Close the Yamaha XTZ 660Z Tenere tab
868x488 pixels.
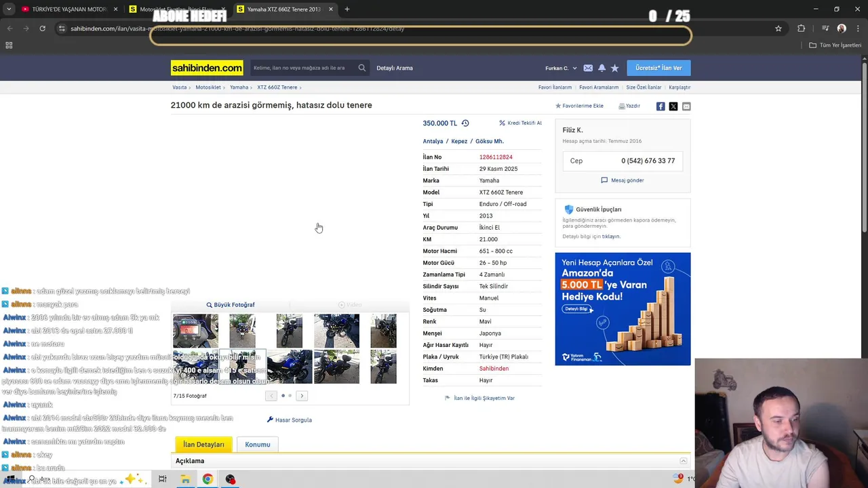click(x=331, y=9)
